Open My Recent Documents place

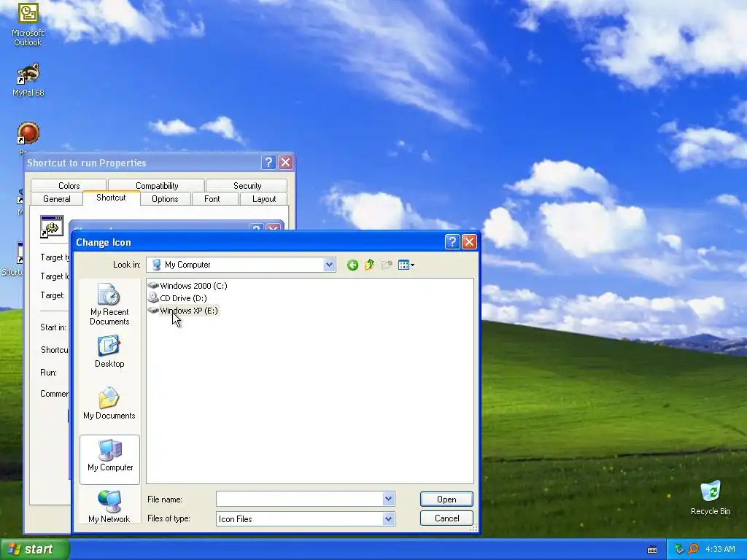(x=109, y=304)
